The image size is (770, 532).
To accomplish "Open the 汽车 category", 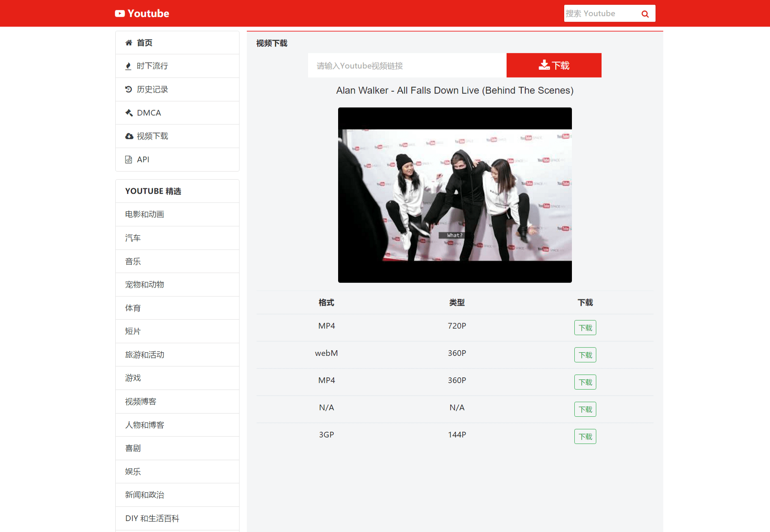I will click(177, 238).
